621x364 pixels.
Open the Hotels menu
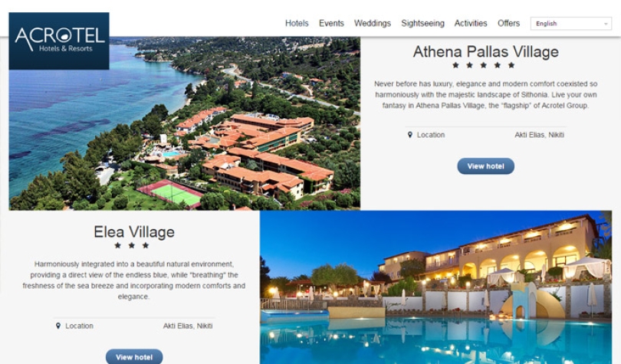coord(297,23)
